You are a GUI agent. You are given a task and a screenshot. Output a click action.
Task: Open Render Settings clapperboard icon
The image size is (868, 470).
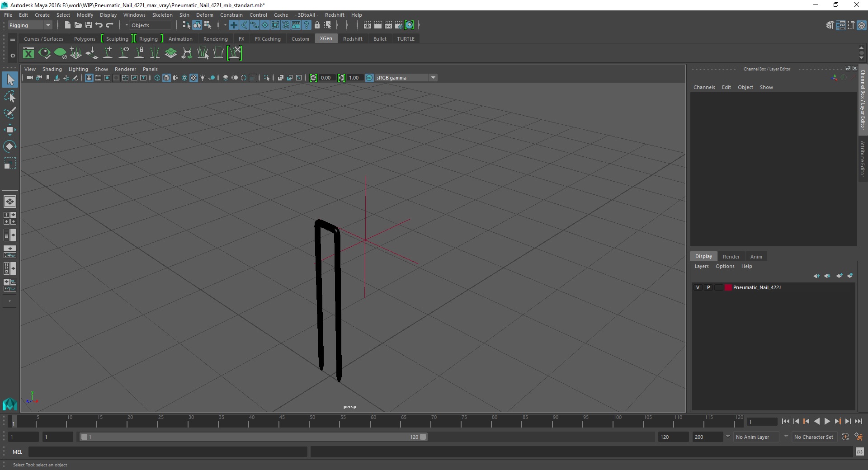tap(399, 25)
